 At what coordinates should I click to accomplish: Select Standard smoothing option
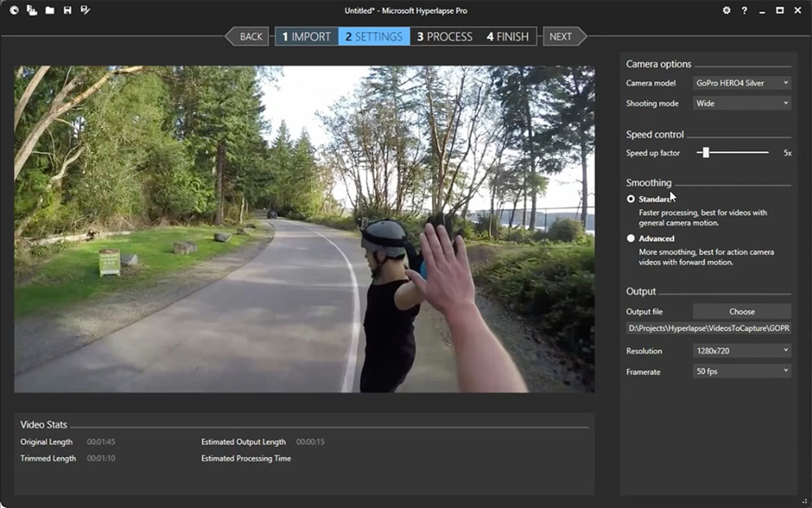tap(631, 198)
